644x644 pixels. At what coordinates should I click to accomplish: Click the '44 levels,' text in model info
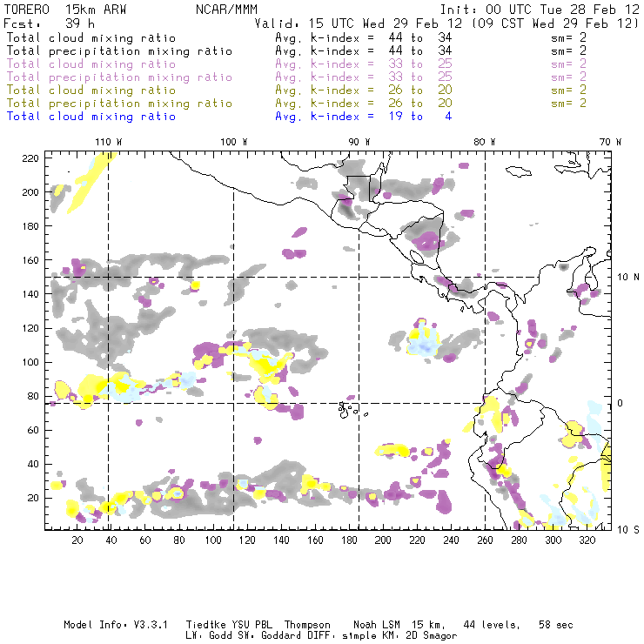pos(492,625)
